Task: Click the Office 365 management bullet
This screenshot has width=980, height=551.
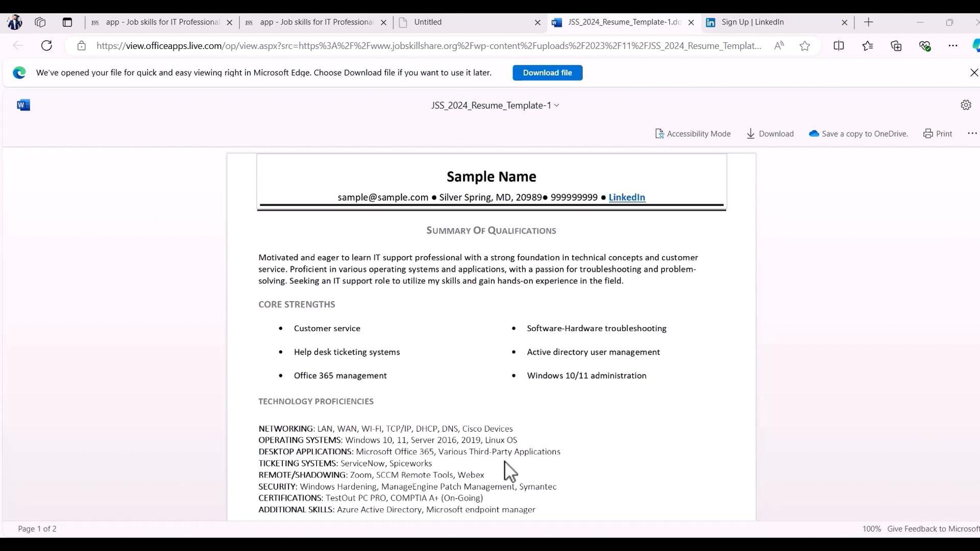Action: [340, 375]
